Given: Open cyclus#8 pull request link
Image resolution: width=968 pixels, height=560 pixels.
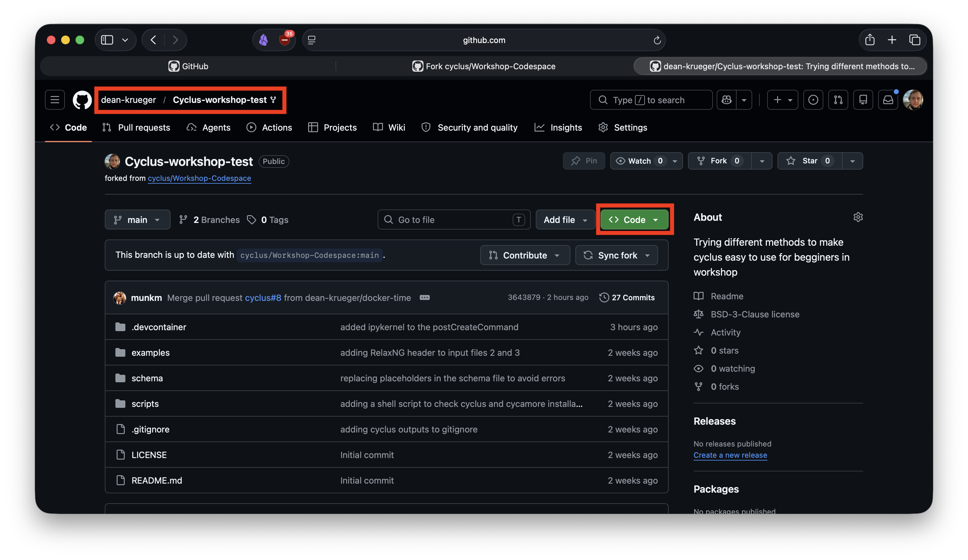Looking at the screenshot, I should (263, 298).
